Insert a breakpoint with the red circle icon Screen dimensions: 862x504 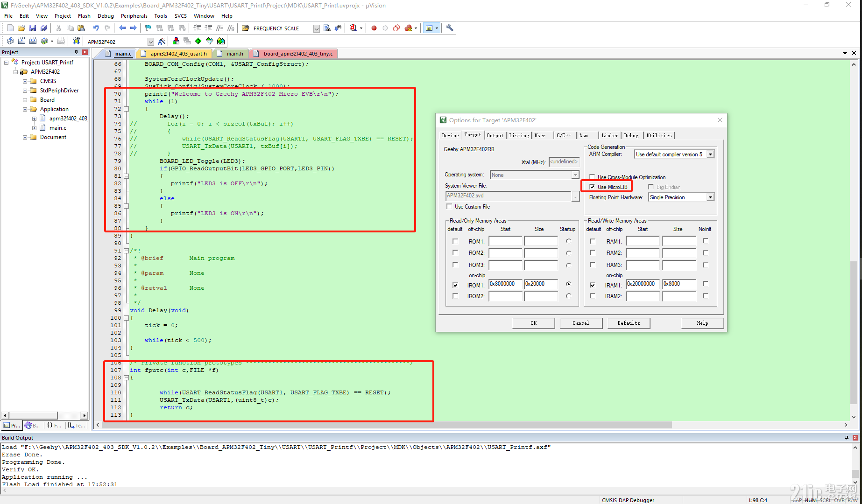tap(374, 28)
